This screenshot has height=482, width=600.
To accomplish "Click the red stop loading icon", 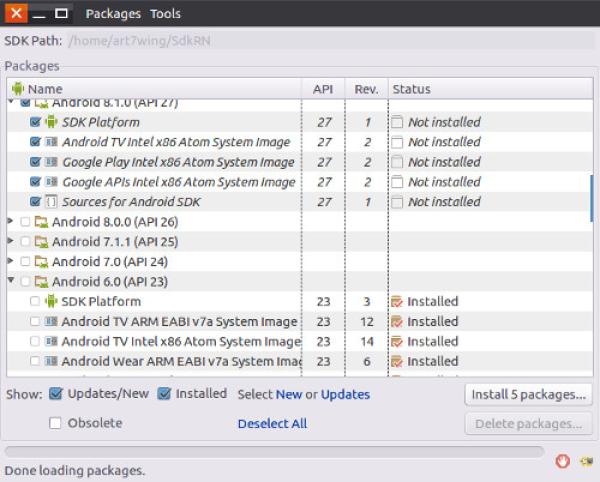I will 564,460.
